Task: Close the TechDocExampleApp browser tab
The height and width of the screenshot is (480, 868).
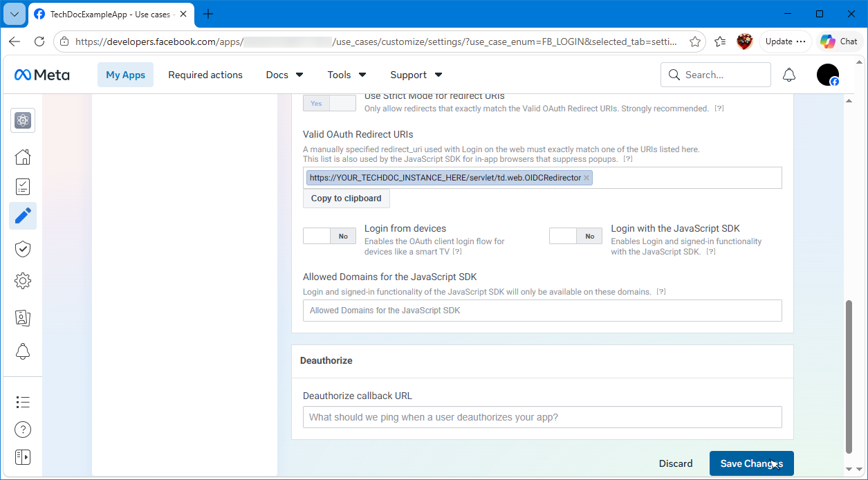Action: click(x=183, y=14)
